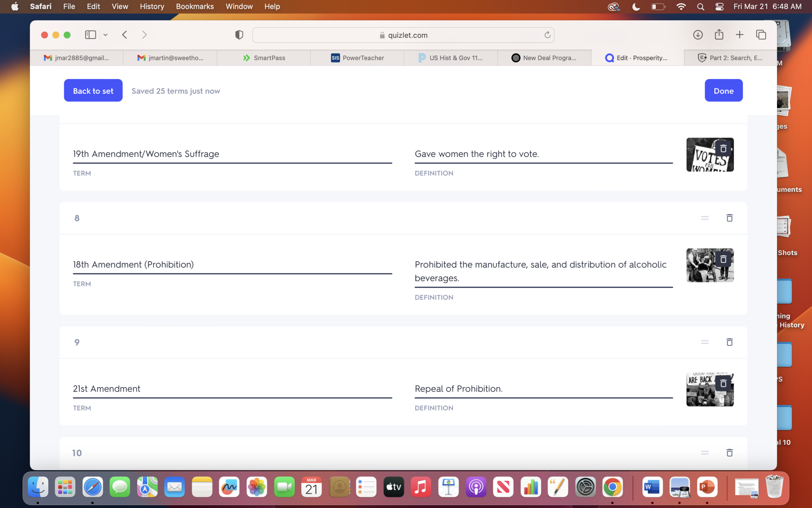The image size is (812, 508).
Task: Remove image from 19th Amendment card
Action: (x=723, y=149)
